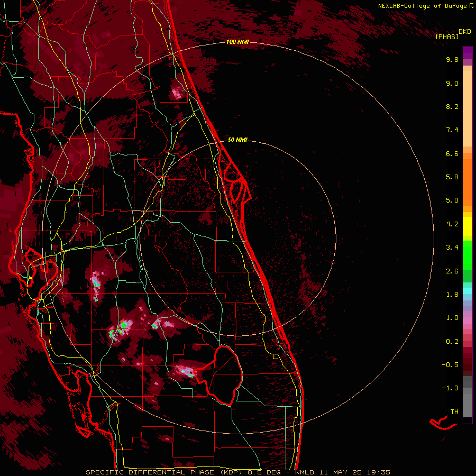The width and height of the screenshot is (476, 476).
Task: Pick the bright orange color bar segment
Action: [x=467, y=182]
